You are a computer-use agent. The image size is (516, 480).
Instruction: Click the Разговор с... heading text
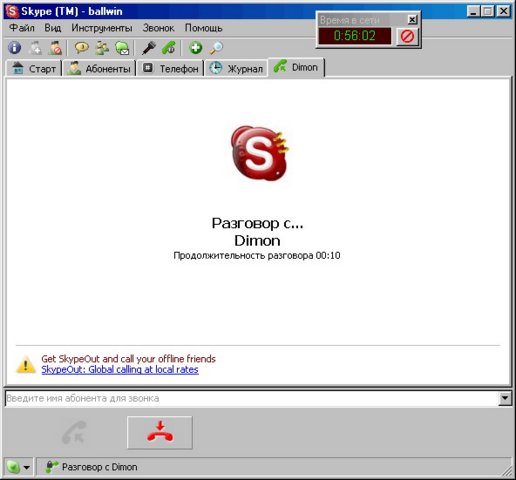coord(257,223)
